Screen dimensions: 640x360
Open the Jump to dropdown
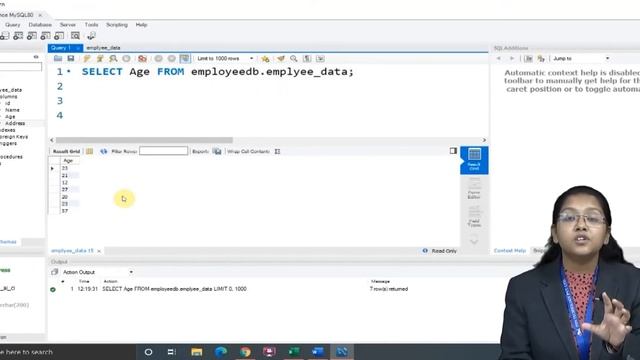pos(582,59)
